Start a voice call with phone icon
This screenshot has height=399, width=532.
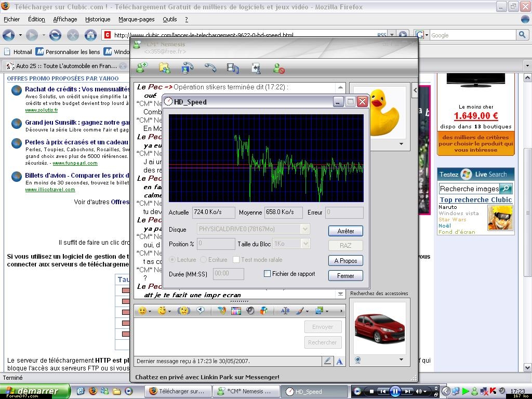pyautogui.click(x=210, y=68)
